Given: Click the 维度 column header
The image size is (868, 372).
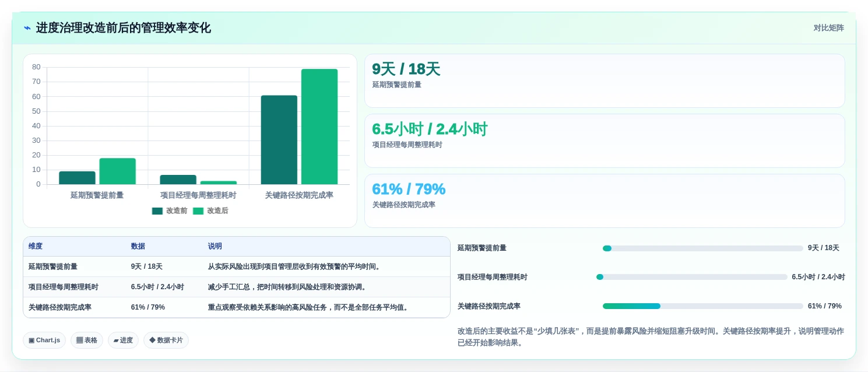Looking at the screenshot, I should (36, 247).
